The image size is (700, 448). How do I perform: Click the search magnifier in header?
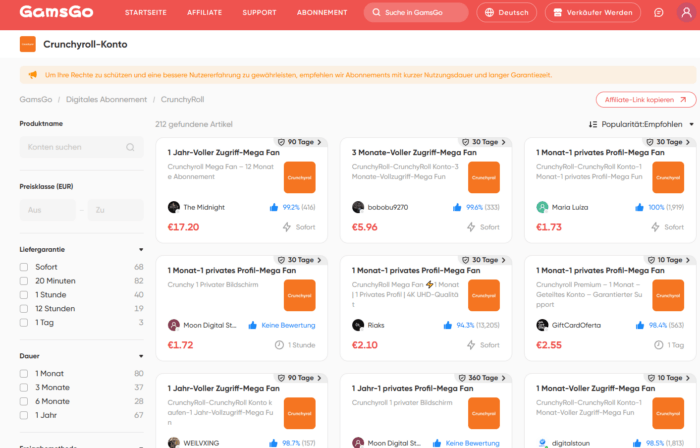pos(376,12)
